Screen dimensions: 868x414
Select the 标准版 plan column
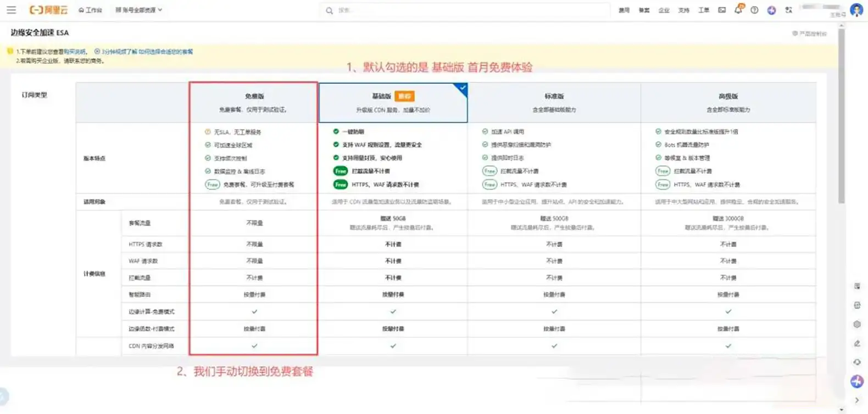pyautogui.click(x=554, y=102)
